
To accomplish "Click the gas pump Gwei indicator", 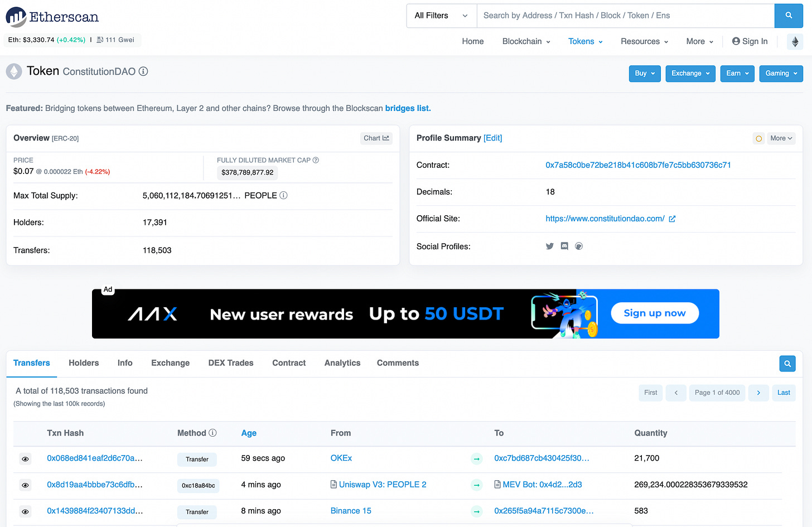I will coord(115,40).
